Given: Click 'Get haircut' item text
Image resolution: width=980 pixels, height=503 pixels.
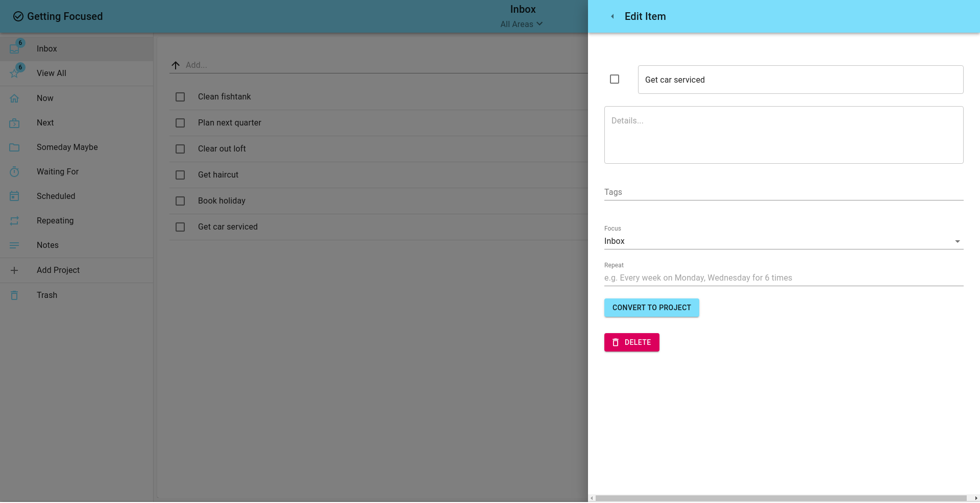Looking at the screenshot, I should (x=218, y=175).
